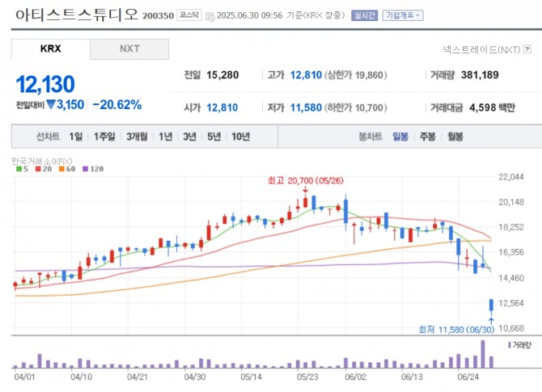The image size is (542, 392).
Task: Select the 3개월 line chart period
Action: click(138, 137)
